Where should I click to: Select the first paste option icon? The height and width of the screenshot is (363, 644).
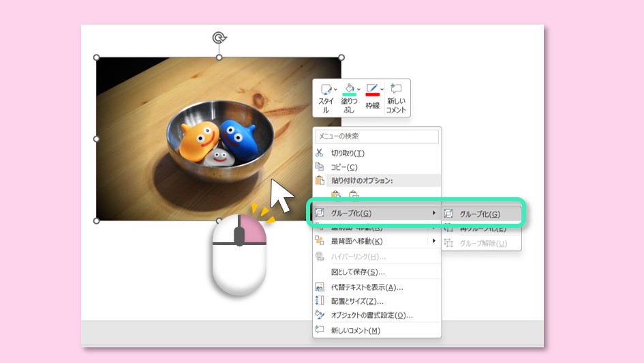(x=335, y=195)
